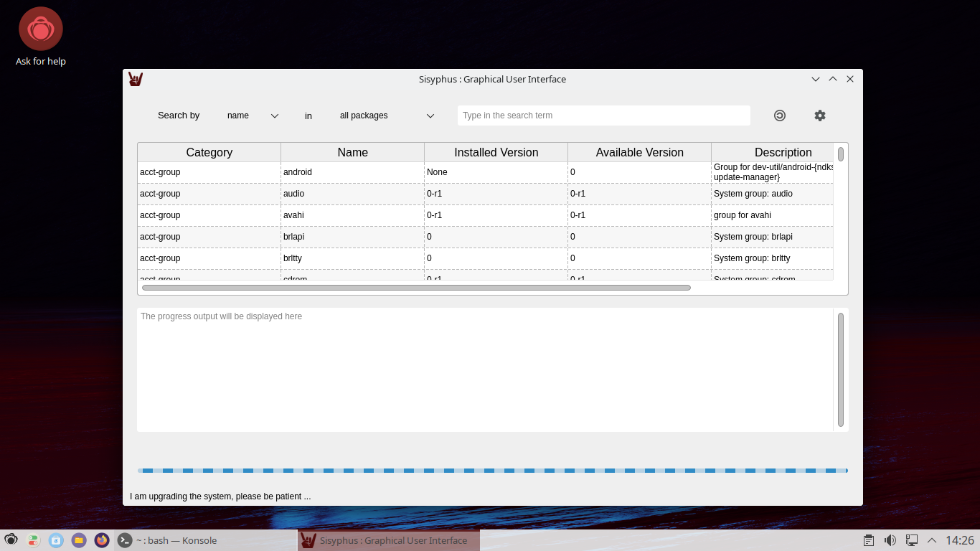This screenshot has width=980, height=551.
Task: Select the 'brltty' package name cell
Action: [353, 258]
